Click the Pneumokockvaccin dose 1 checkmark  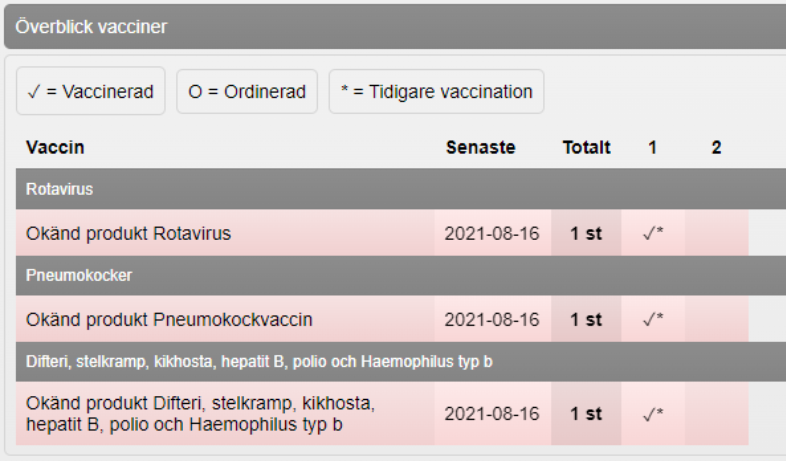tap(652, 320)
